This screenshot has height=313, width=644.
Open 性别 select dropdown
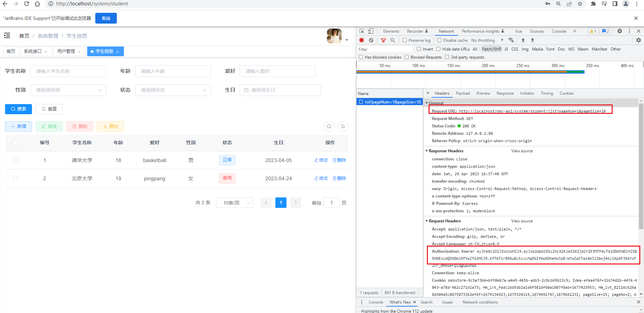68,90
